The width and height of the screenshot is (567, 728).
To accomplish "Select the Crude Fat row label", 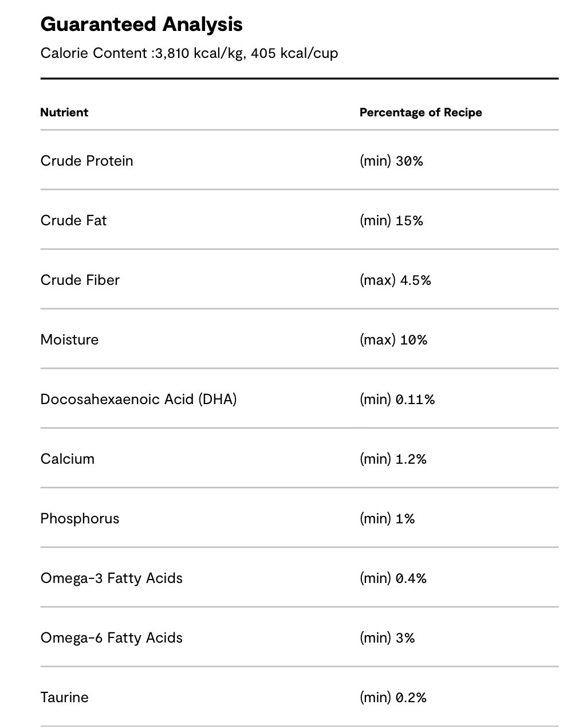I will [x=73, y=220].
